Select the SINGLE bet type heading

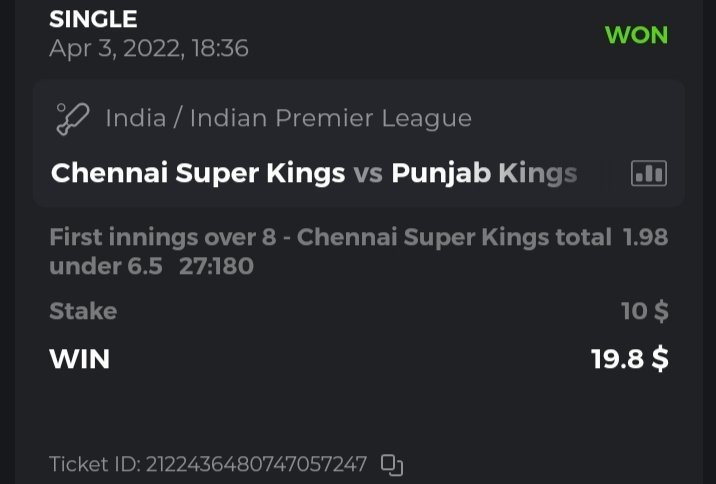[93, 19]
